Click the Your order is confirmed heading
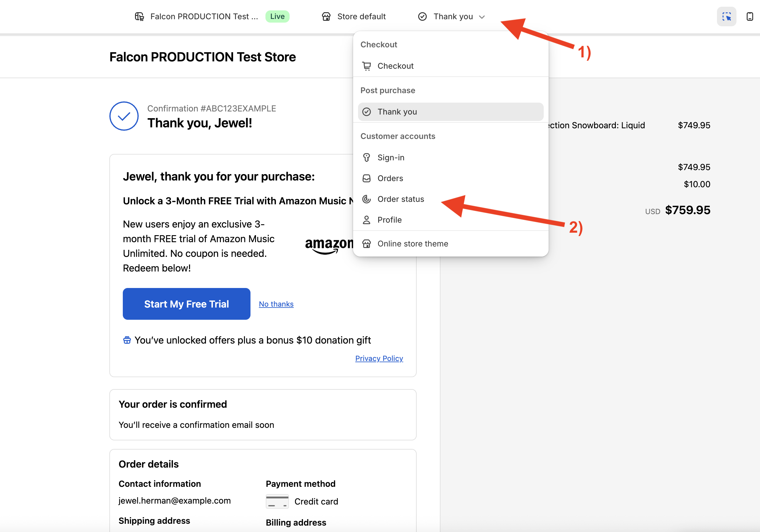This screenshot has height=532, width=760. pyautogui.click(x=173, y=404)
